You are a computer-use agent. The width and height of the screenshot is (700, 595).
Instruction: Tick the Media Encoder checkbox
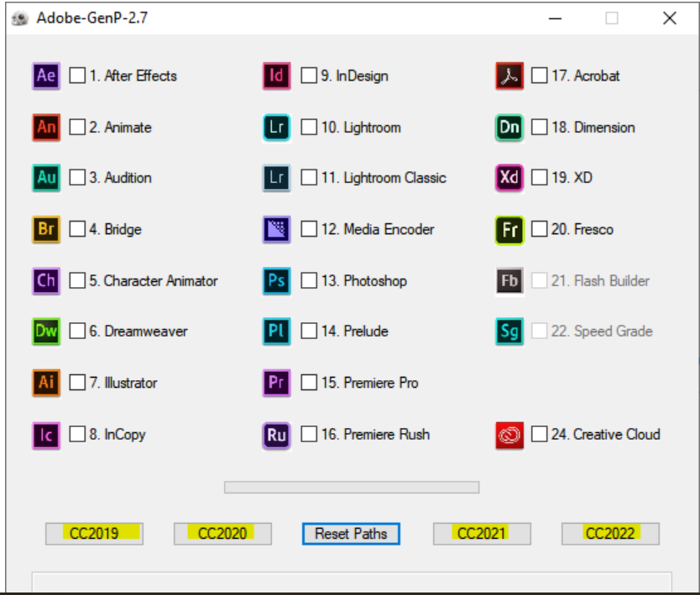pos(309,228)
